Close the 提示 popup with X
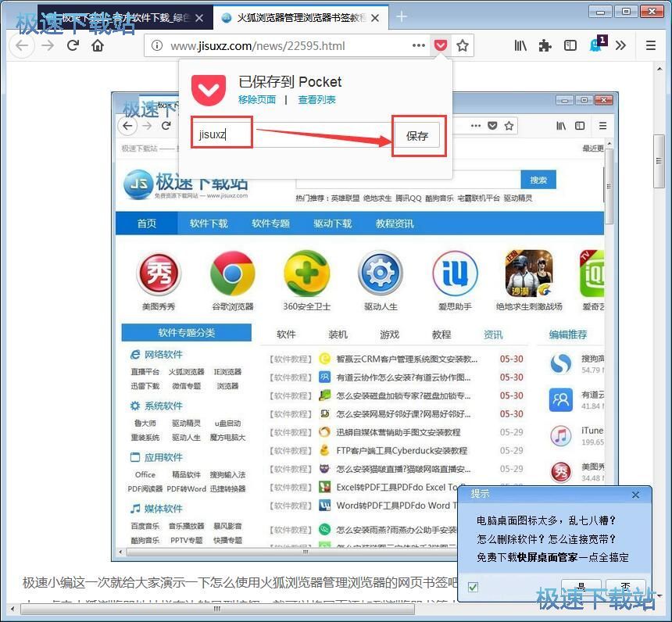Image resolution: width=672 pixels, height=622 pixels. (x=635, y=495)
